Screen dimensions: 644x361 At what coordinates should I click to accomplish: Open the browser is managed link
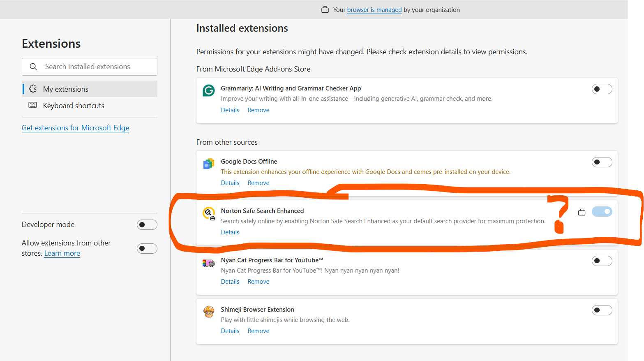(x=374, y=10)
